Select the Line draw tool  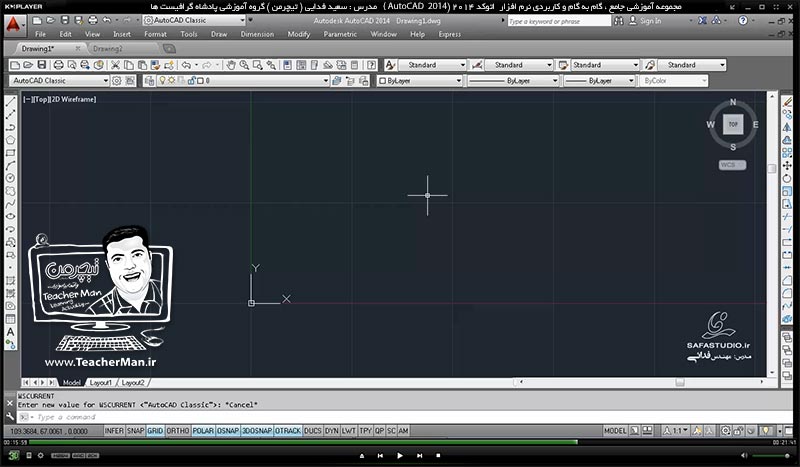tap(10, 102)
